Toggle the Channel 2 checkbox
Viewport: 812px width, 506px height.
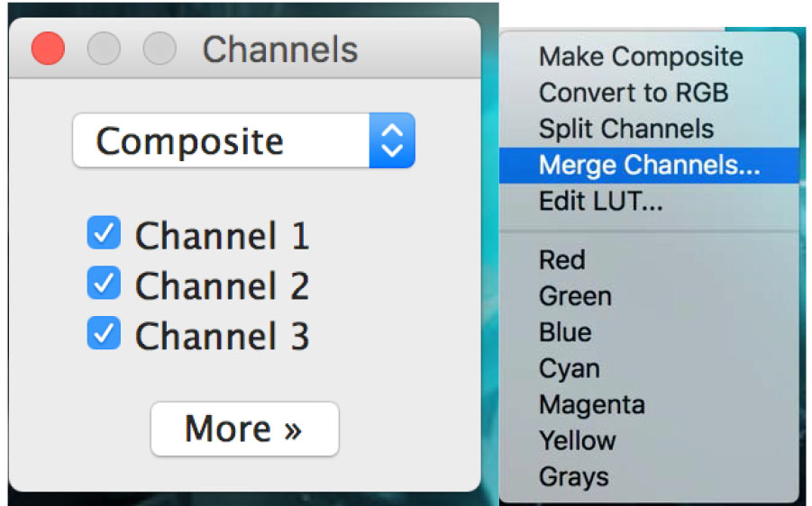tap(104, 283)
